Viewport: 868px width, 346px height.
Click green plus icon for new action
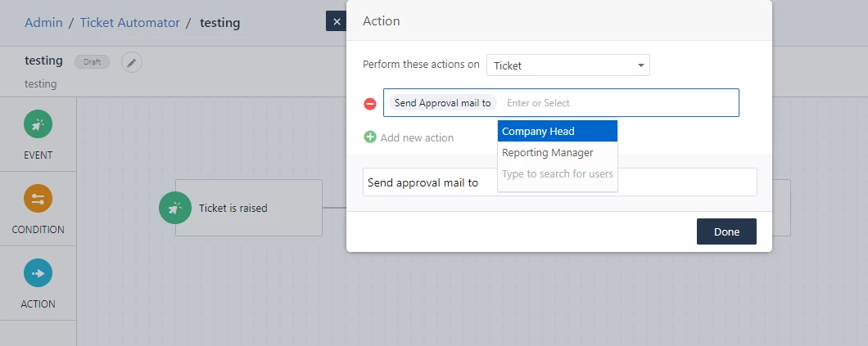(x=370, y=137)
